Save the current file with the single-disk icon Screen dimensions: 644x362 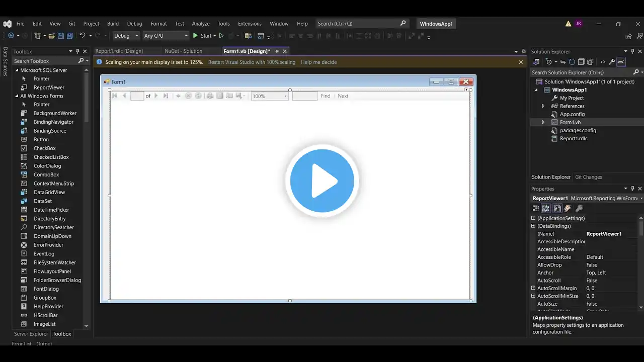[x=60, y=36]
